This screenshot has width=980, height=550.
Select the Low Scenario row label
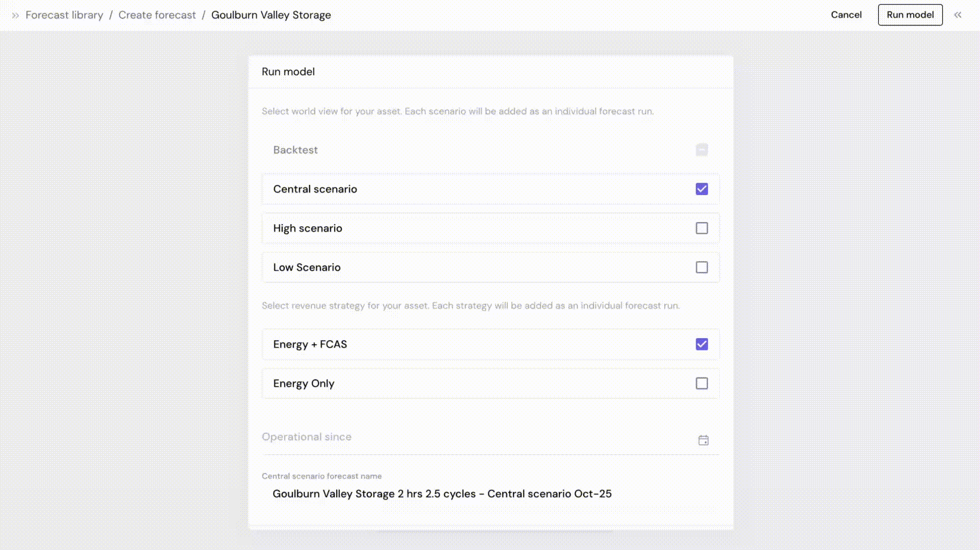(x=307, y=267)
